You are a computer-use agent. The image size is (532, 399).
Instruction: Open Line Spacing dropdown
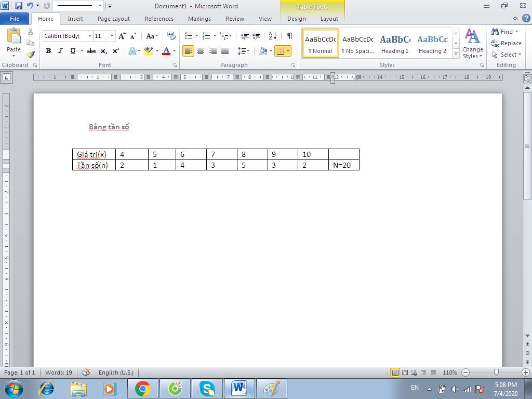[x=243, y=51]
